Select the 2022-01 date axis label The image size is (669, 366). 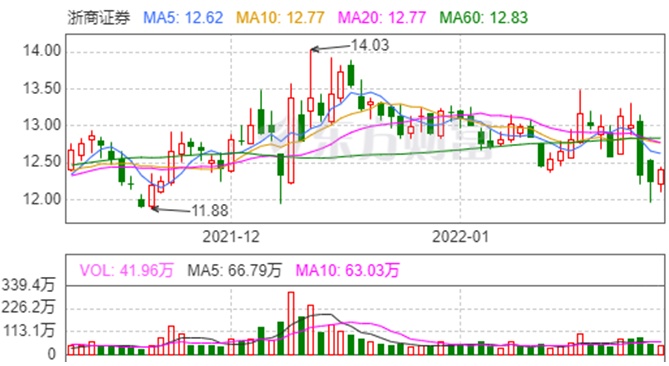pyautogui.click(x=460, y=236)
